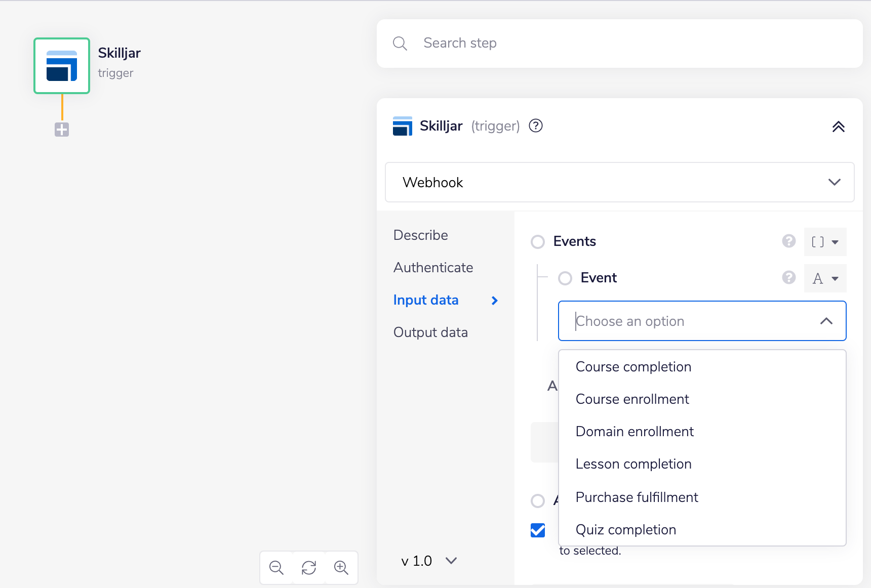Image resolution: width=871 pixels, height=588 pixels.
Task: Click the Skilljar logo in panel header
Action: pos(403,126)
